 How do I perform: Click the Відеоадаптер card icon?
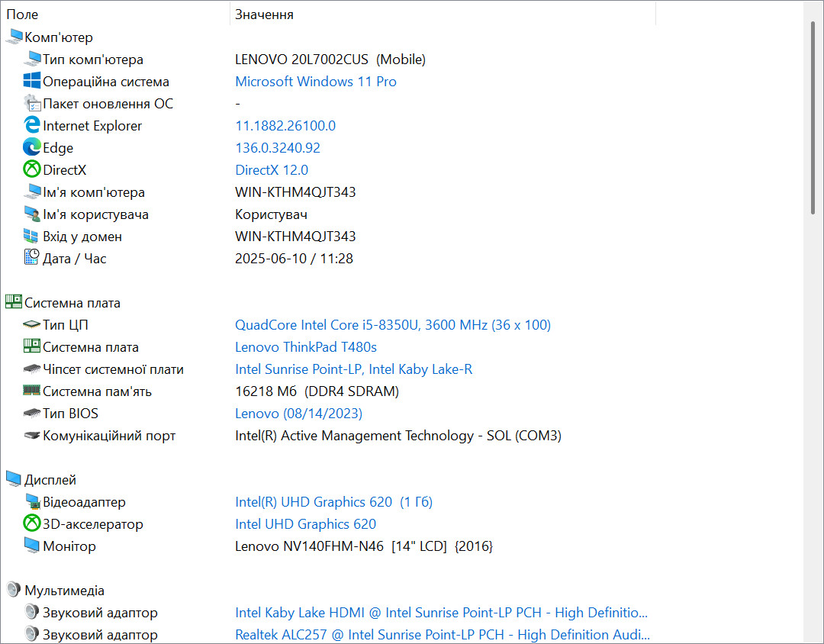[33, 501]
